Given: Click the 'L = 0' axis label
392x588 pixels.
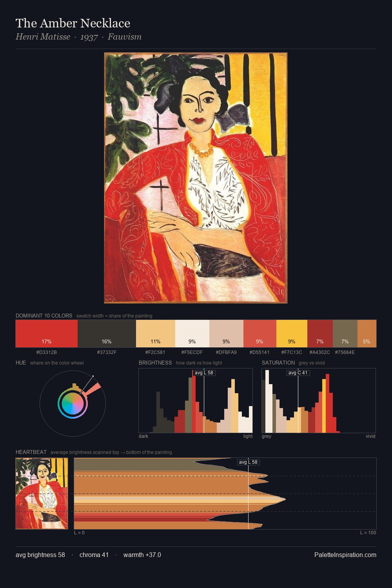Looking at the screenshot, I should [x=79, y=532].
